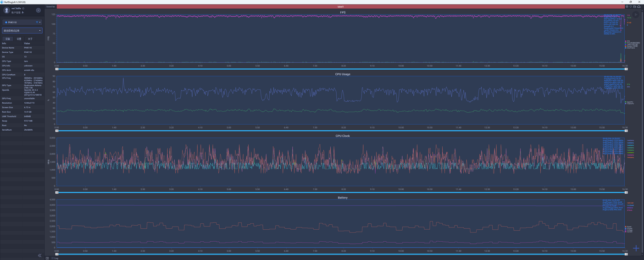Open the Log panel label

tap(56, 258)
